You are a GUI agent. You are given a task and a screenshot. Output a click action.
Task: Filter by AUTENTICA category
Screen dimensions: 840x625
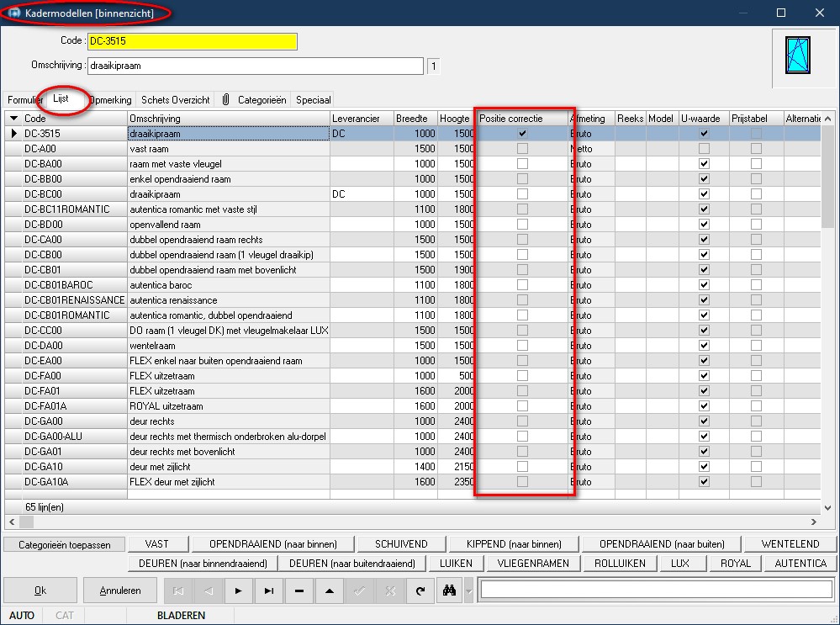click(x=800, y=564)
